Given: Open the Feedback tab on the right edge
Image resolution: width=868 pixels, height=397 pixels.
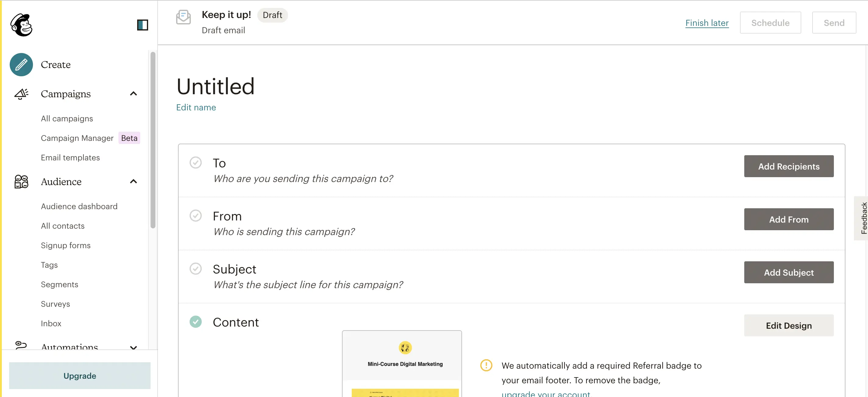Looking at the screenshot, I should tap(863, 218).
